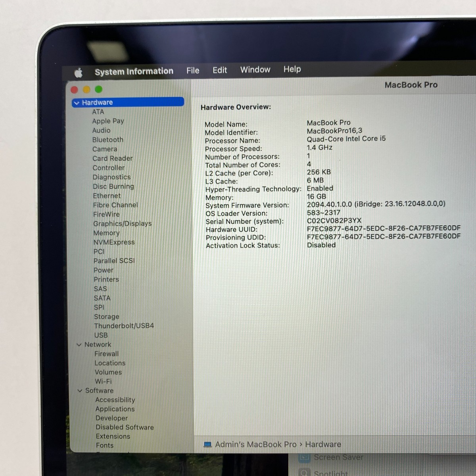The width and height of the screenshot is (476, 476).
Task: Select Diagnostics in the sidebar
Action: [111, 177]
